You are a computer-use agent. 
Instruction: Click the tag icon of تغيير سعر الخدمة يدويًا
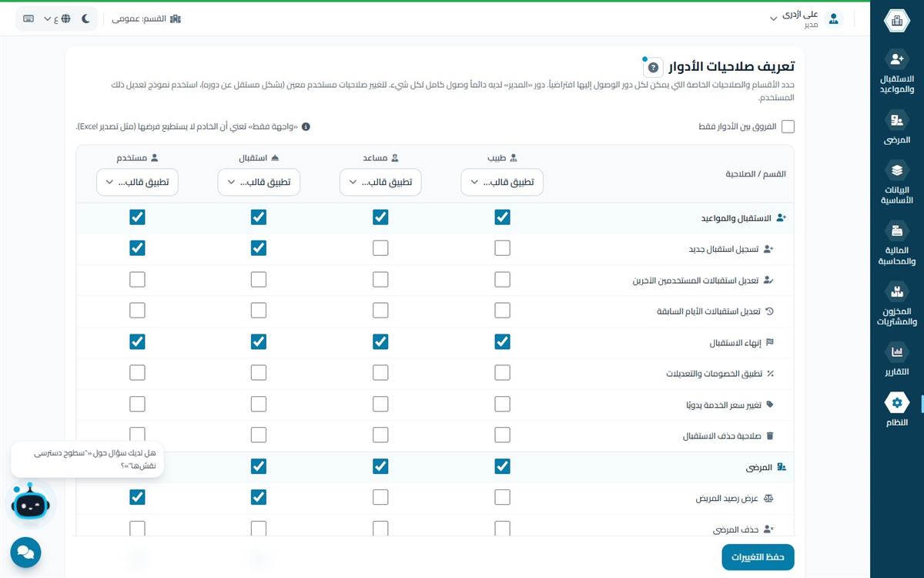click(x=769, y=405)
